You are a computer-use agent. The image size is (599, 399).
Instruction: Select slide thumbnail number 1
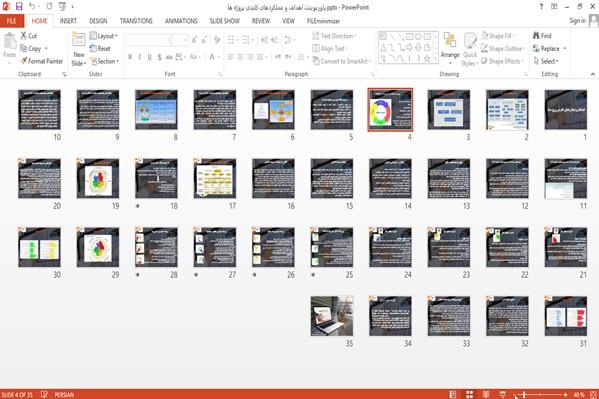click(565, 110)
